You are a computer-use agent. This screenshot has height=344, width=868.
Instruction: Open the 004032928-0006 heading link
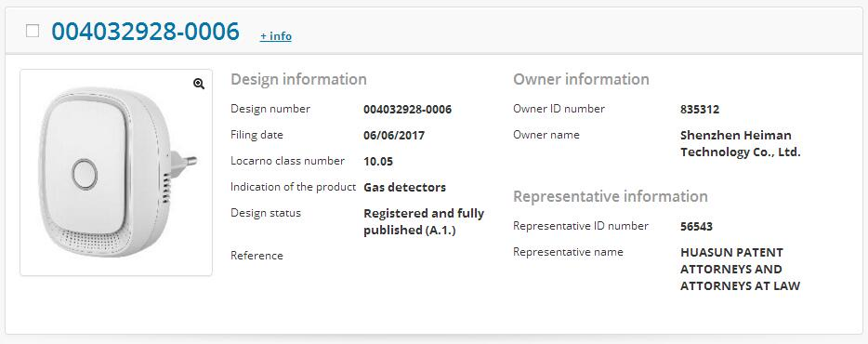[x=146, y=32]
